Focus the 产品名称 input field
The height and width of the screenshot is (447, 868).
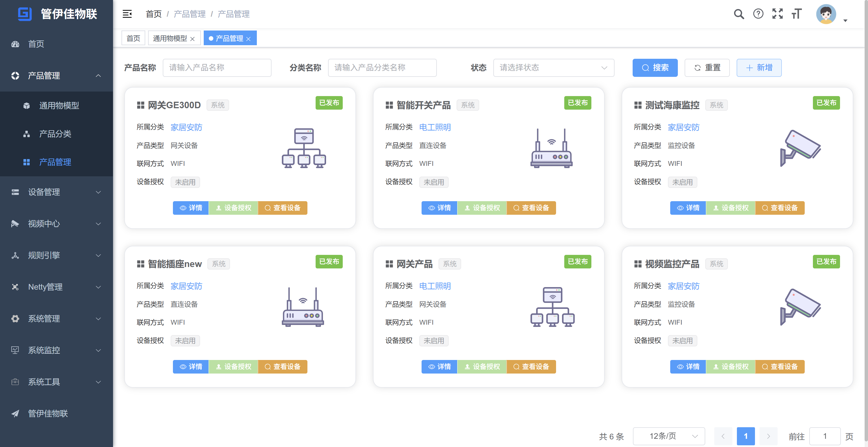[217, 68]
